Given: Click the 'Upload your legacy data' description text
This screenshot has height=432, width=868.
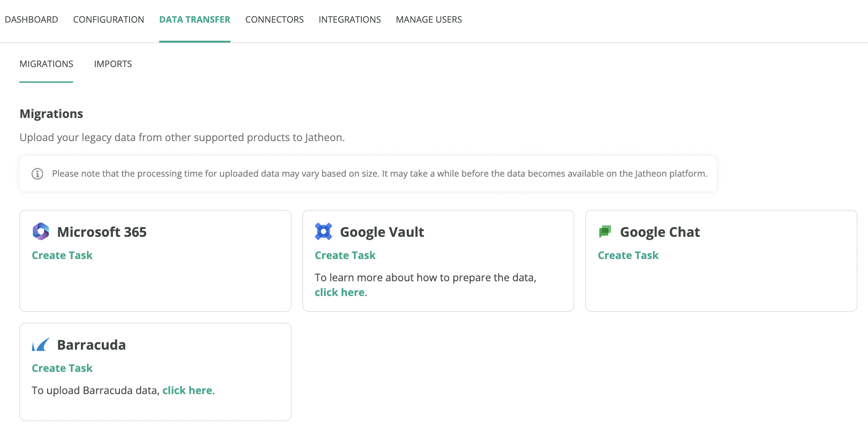Looking at the screenshot, I should click(x=182, y=137).
